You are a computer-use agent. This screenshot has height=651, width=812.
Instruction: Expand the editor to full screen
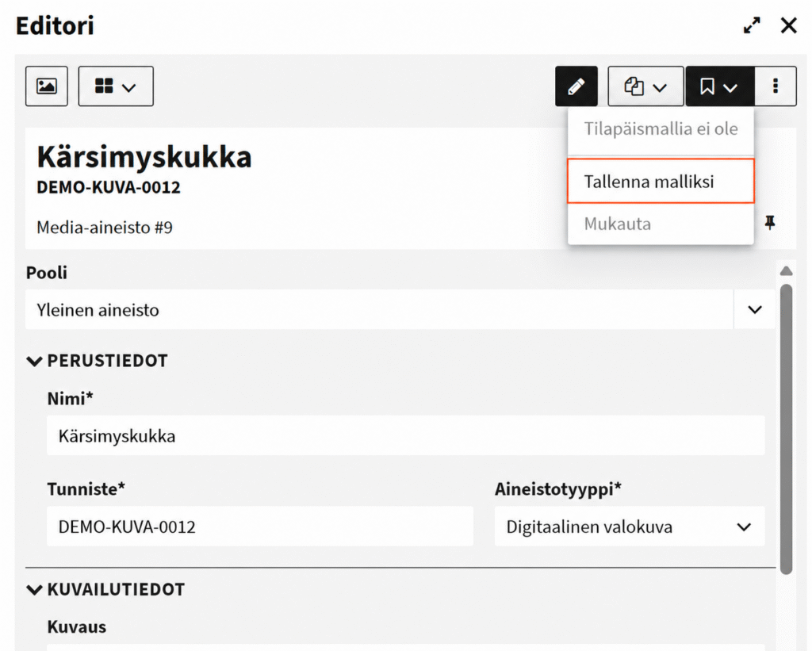tap(752, 25)
